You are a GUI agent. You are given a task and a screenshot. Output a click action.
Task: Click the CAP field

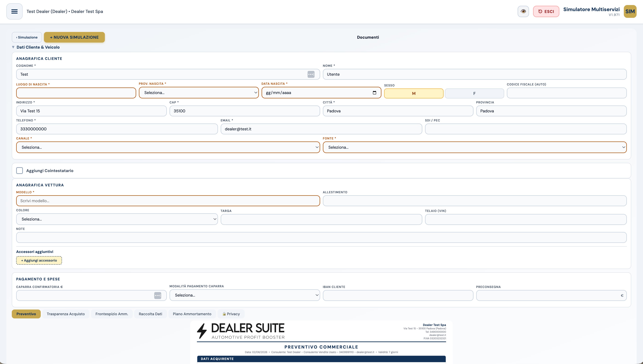[245, 111]
